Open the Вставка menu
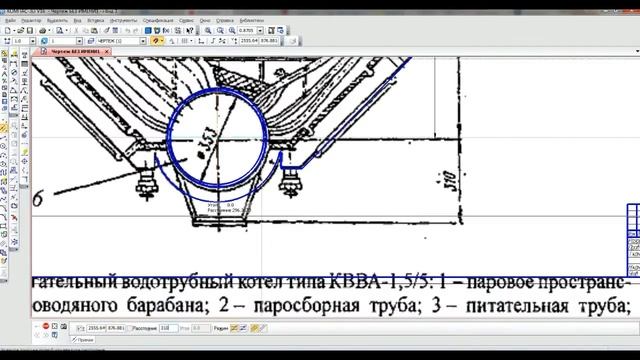Screen dimensions: 640x360 click(96, 20)
